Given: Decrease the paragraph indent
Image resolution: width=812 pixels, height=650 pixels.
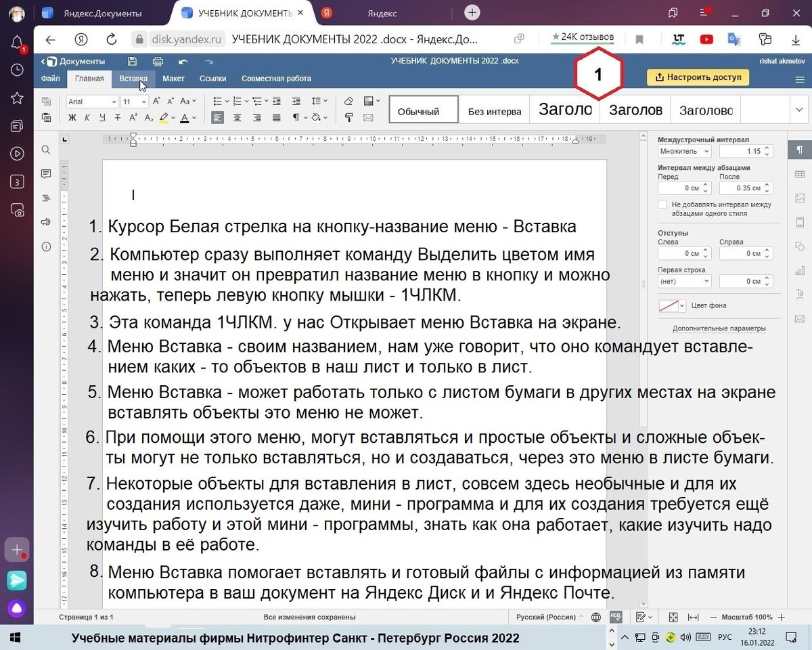Looking at the screenshot, I should click(x=276, y=102).
